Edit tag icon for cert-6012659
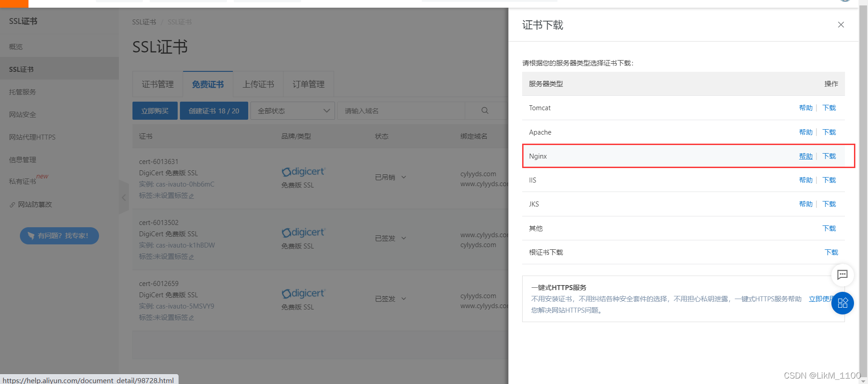Image resolution: width=868 pixels, height=384 pixels. 191,318
